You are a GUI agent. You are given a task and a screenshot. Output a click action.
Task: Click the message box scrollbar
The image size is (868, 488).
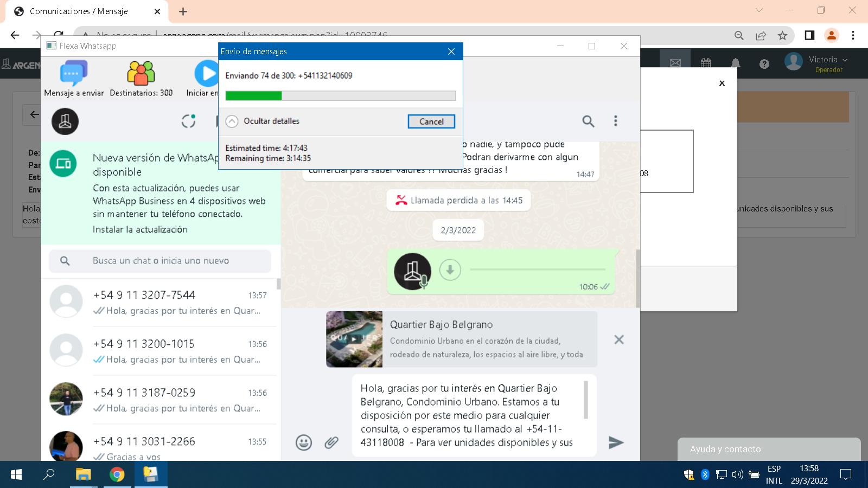586,400
